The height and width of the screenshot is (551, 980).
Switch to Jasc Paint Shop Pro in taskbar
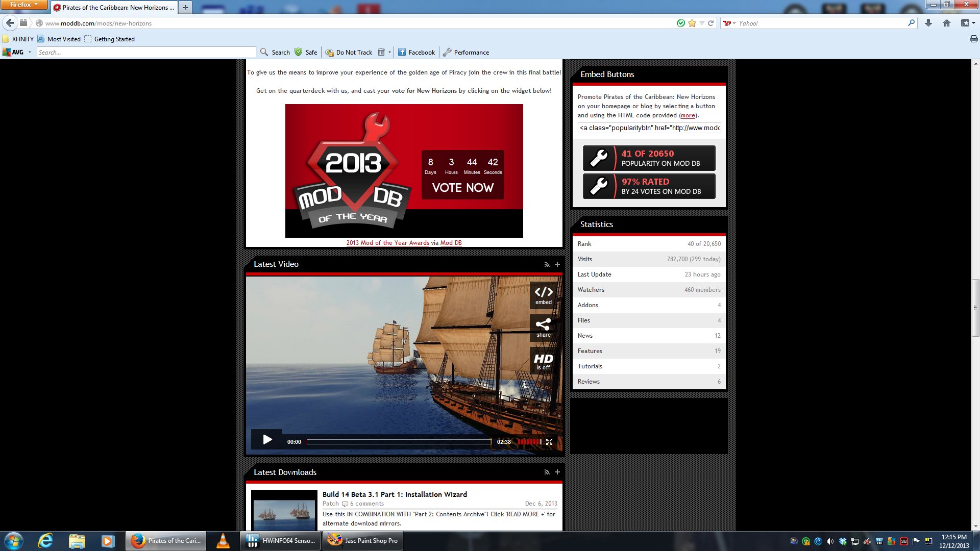click(363, 541)
